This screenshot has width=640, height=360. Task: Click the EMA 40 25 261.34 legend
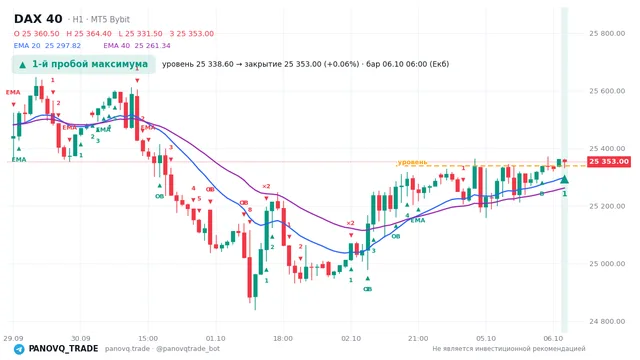[137, 45]
